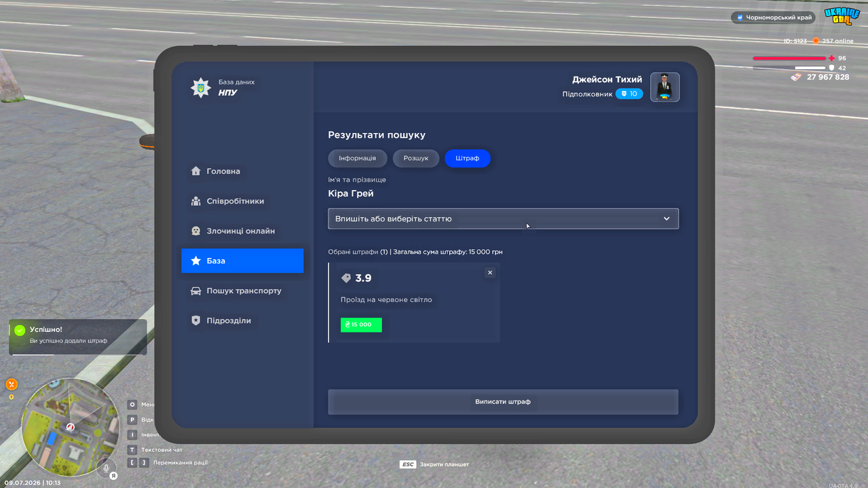Click the name Кіра Грей
868x488 pixels.
point(351,193)
